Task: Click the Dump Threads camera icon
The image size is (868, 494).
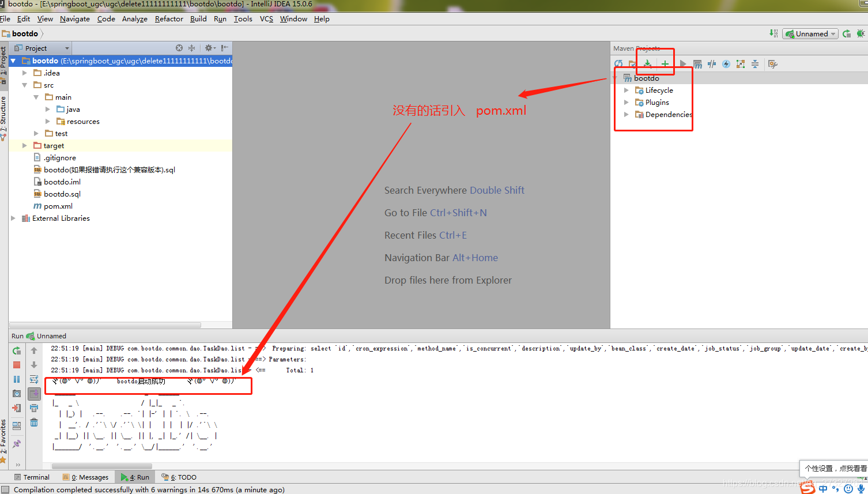Action: click(17, 394)
